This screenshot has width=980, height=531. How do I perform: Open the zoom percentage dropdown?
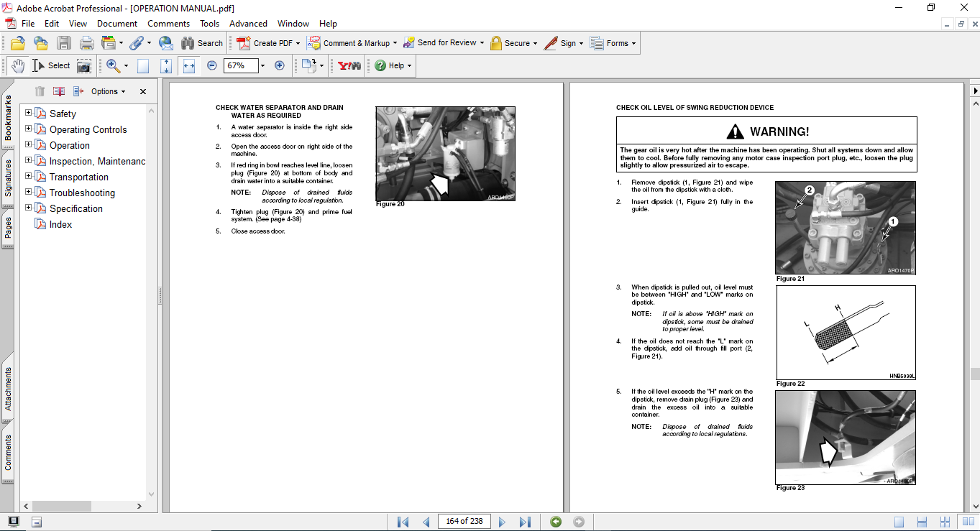tap(262, 65)
